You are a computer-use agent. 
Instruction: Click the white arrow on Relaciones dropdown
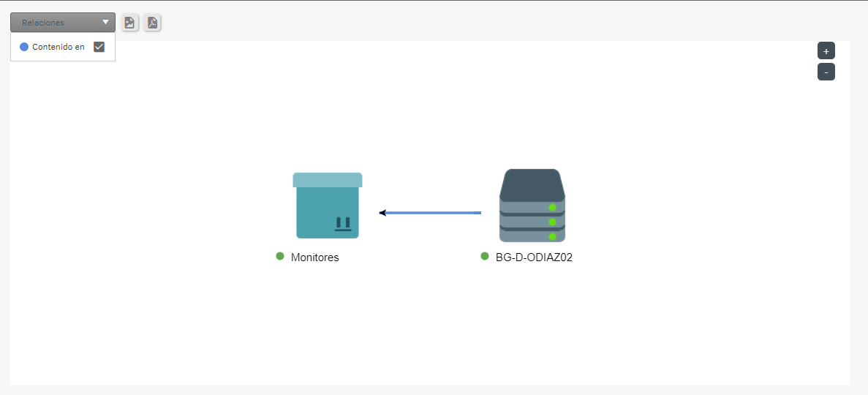(x=105, y=23)
